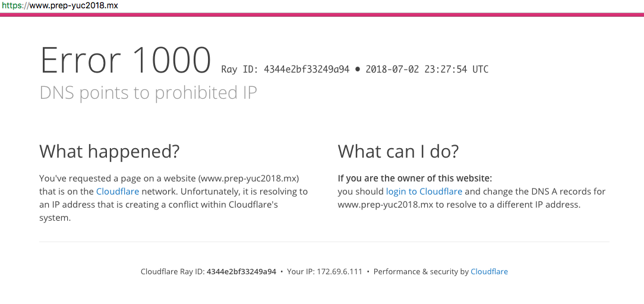
Task: Click the pink bar under the address
Action: 322,14
